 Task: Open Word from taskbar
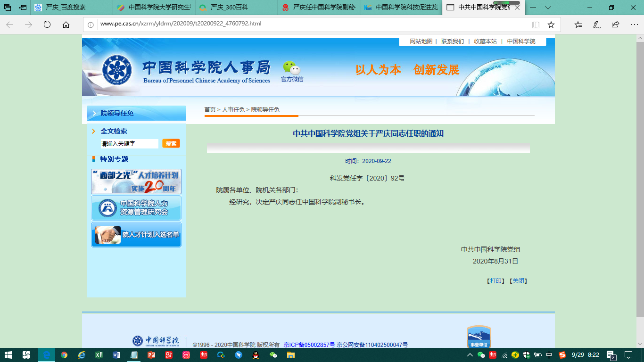116,355
